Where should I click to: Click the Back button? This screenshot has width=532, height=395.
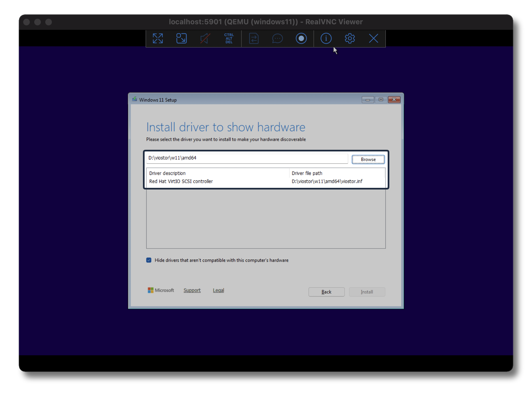tap(326, 292)
